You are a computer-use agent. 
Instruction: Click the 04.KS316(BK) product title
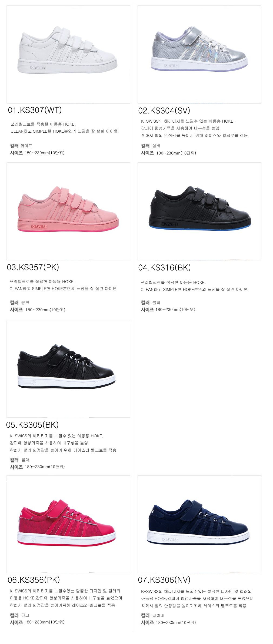click(x=165, y=268)
